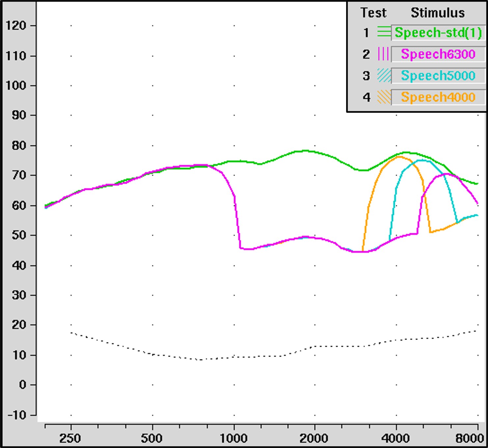Click the cyan diagonal-hatch icon for Test 3
Image resolution: width=488 pixels, height=448 pixels.
pos(384,75)
